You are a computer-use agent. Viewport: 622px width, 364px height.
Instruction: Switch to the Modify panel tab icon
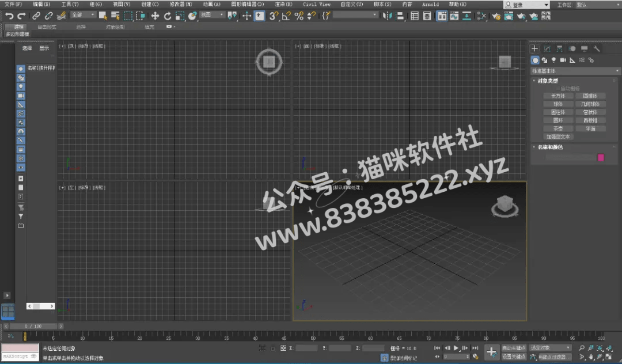click(x=547, y=48)
